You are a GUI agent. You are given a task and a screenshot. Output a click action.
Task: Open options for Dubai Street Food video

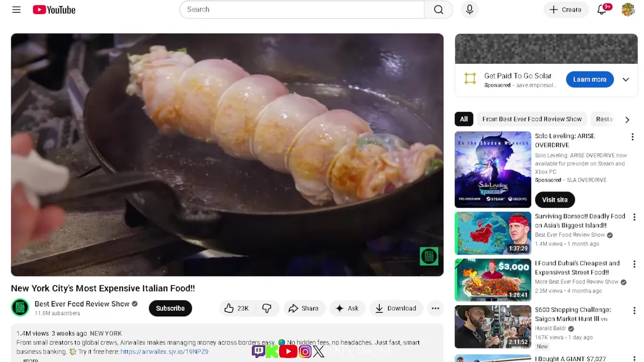click(634, 264)
